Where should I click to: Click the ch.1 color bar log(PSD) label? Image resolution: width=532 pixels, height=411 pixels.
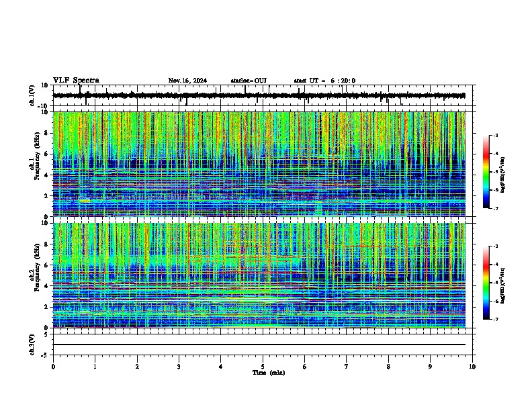pos(503,175)
